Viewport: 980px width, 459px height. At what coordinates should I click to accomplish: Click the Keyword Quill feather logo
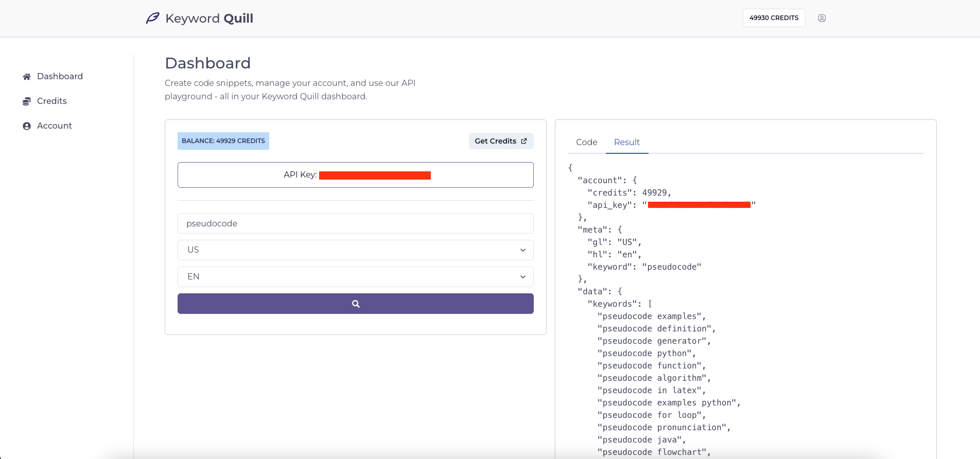coord(152,19)
